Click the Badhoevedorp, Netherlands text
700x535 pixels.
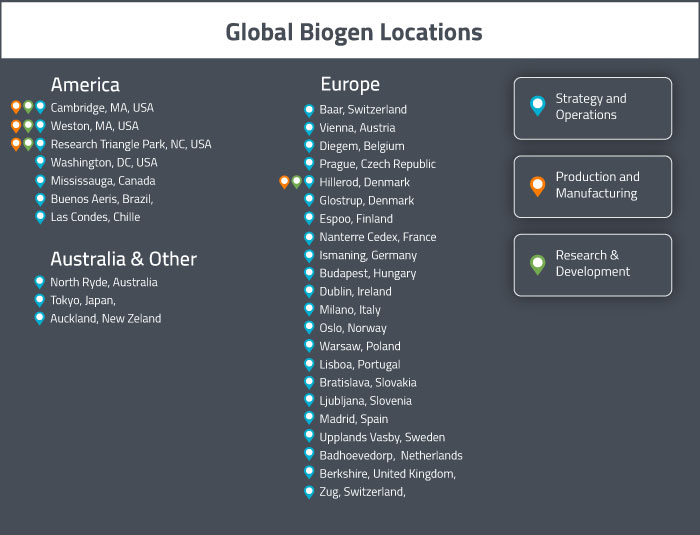point(391,456)
